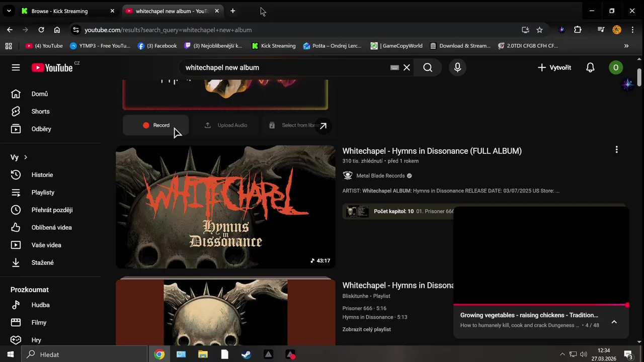Open the Chrome three-dot menu
The width and height of the screenshot is (644, 362).
(632, 30)
